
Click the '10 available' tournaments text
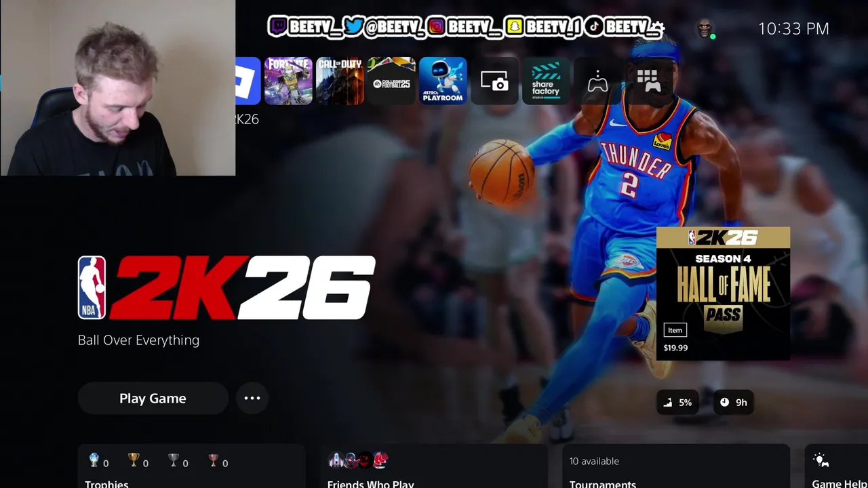tap(594, 461)
